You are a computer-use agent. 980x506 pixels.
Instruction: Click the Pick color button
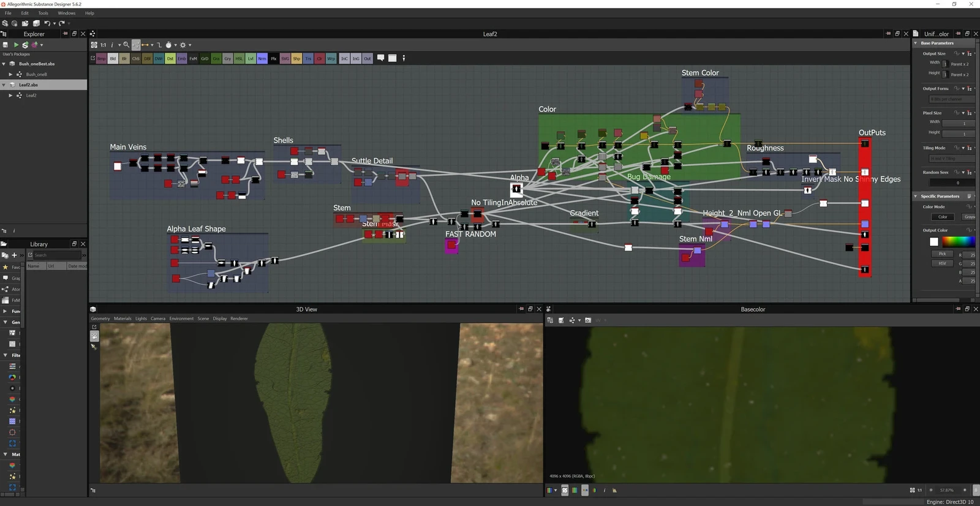click(942, 254)
